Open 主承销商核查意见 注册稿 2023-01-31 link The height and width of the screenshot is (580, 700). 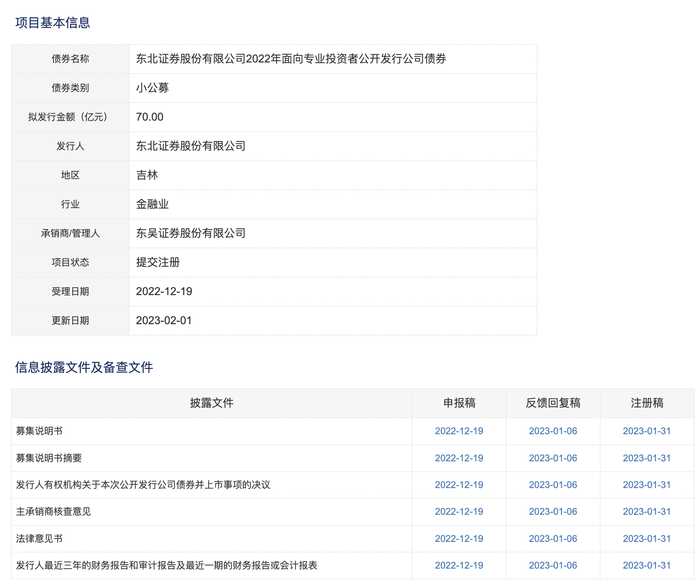point(646,512)
